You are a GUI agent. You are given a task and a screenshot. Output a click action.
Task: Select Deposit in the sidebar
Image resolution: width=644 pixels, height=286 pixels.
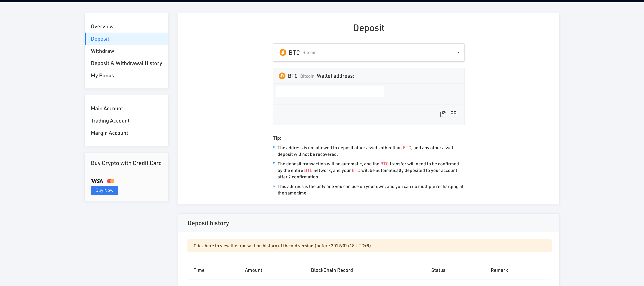click(x=100, y=39)
